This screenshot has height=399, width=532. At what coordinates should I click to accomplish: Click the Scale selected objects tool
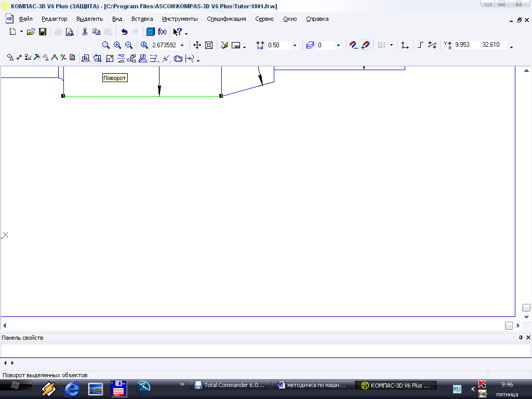point(110,59)
